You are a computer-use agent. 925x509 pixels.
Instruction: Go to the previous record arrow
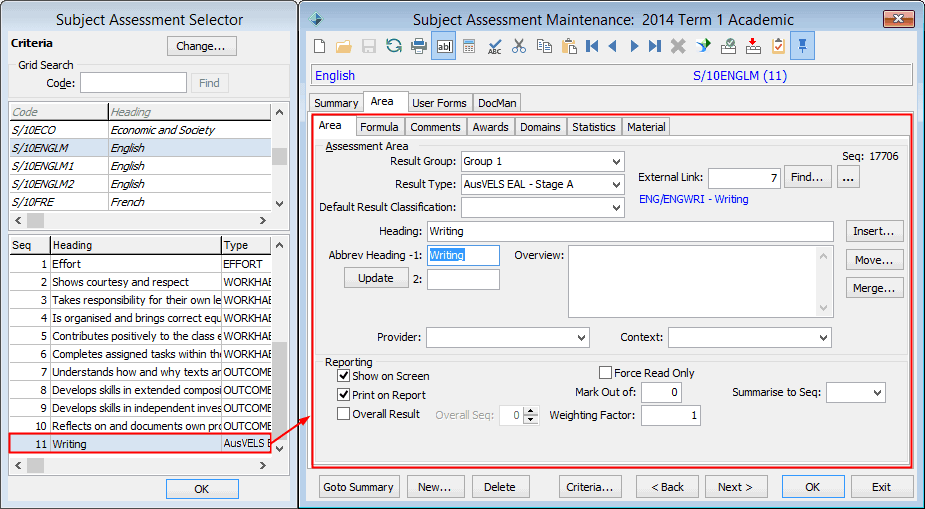point(612,46)
